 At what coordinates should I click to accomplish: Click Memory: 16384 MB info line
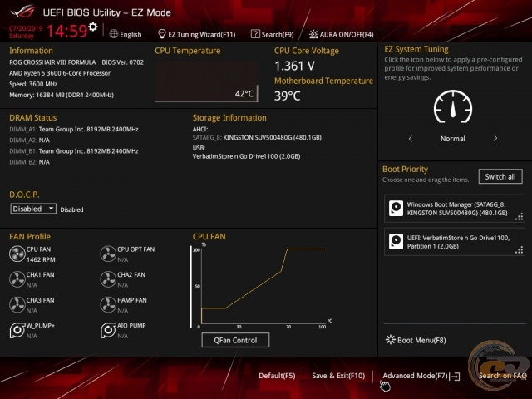tap(62, 95)
